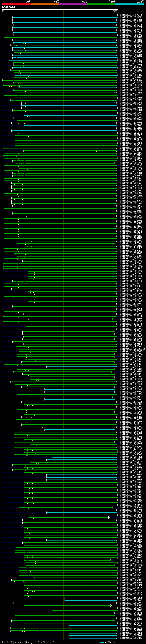Open the hit UniRef100_B4FL79
146x644 pixels.
pyautogui.click(x=131, y=22)
